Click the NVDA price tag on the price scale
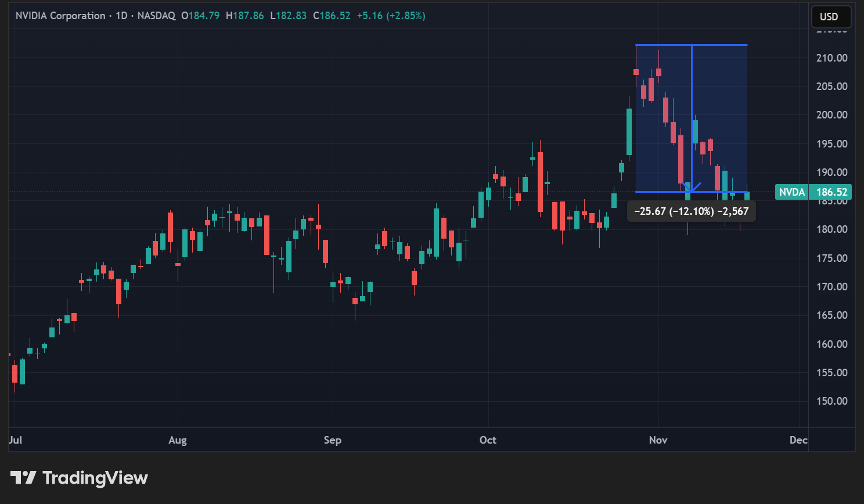864x504 pixels. 792,192
